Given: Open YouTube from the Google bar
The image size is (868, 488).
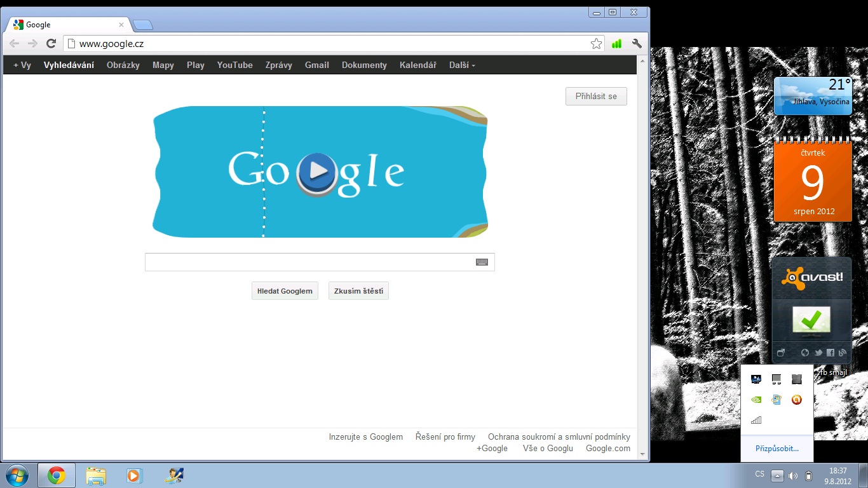Looking at the screenshot, I should click(x=235, y=65).
